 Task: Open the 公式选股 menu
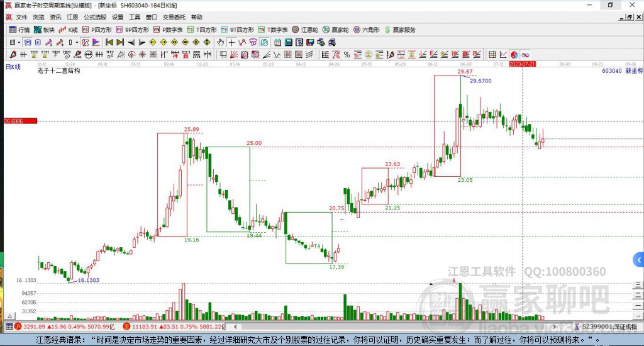click(95, 17)
